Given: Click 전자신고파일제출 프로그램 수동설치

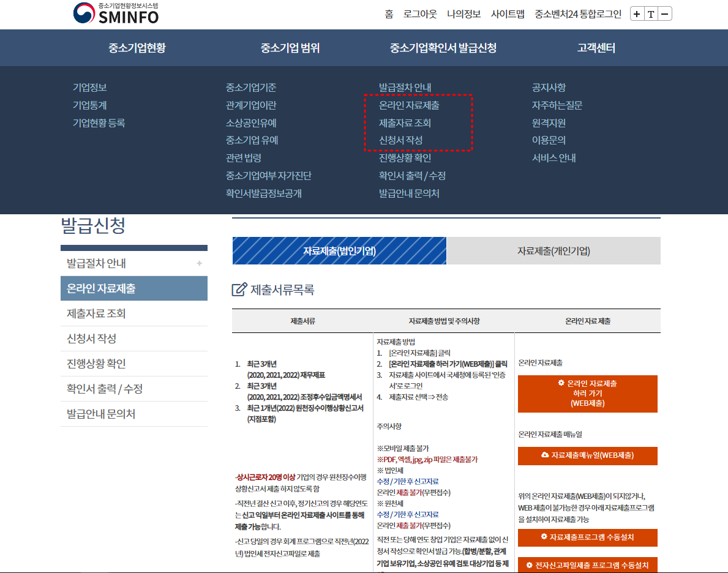Looking at the screenshot, I should tap(588, 564).
